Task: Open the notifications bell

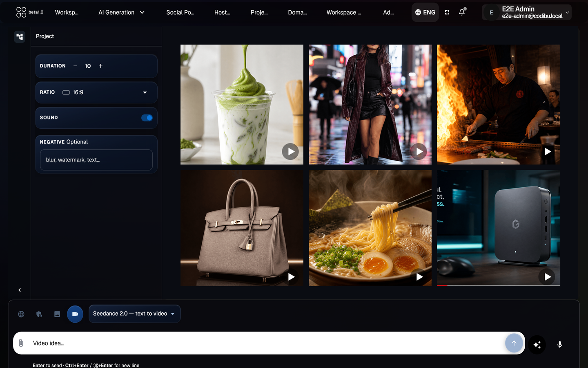Action: tap(462, 12)
